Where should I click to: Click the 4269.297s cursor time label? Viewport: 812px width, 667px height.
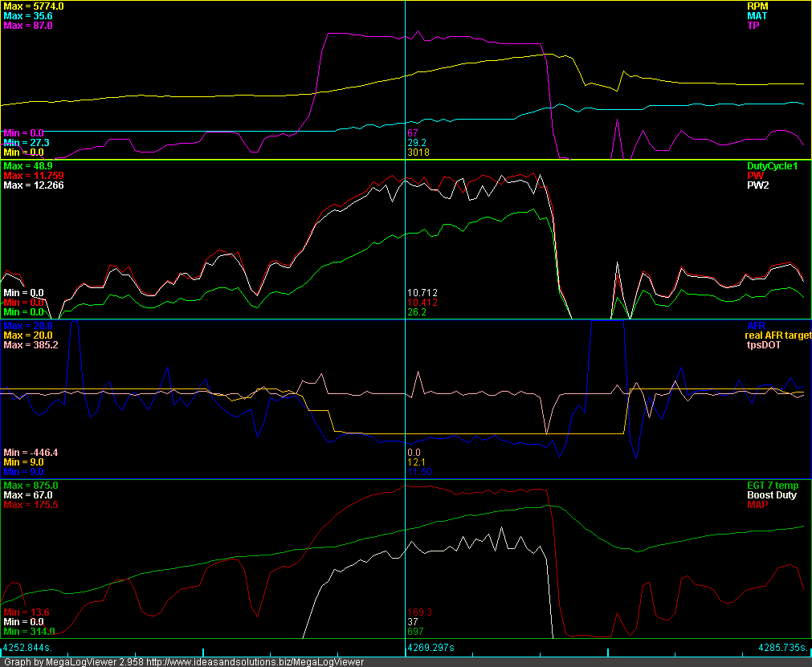click(x=430, y=646)
